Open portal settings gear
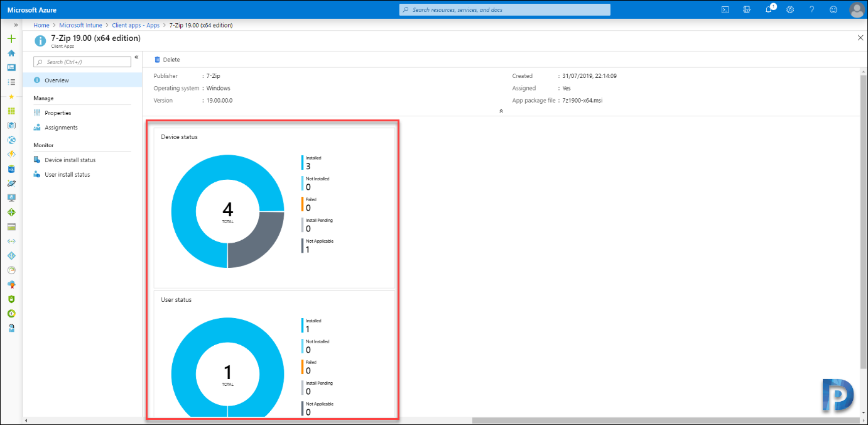Image resolution: width=868 pixels, height=425 pixels. pos(790,9)
